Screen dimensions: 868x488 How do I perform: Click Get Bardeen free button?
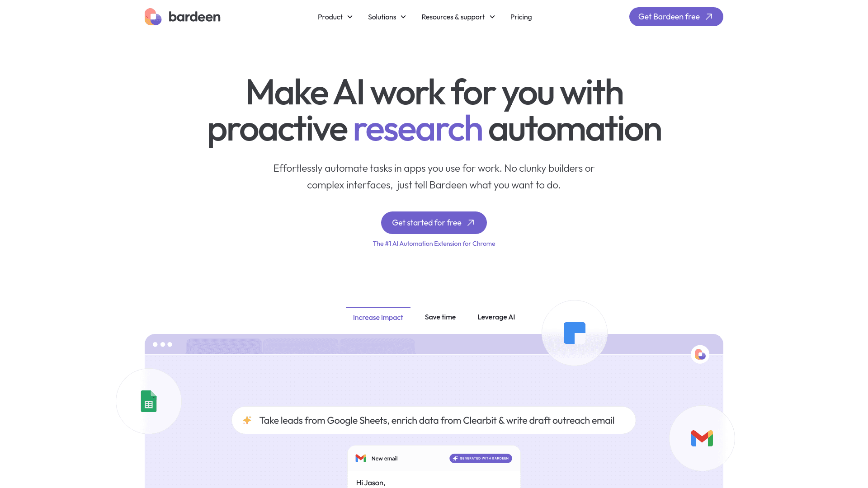click(x=675, y=17)
